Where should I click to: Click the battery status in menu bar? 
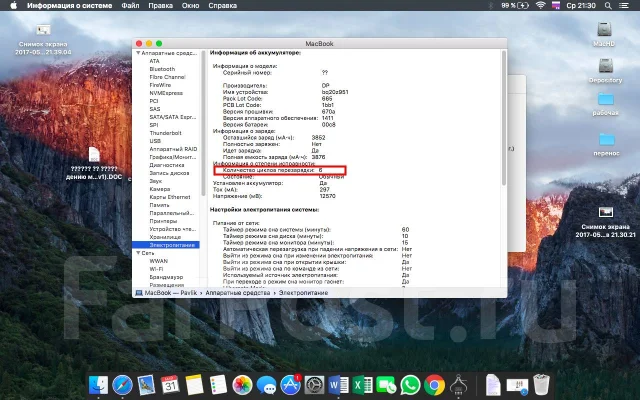pyautogui.click(x=515, y=5)
